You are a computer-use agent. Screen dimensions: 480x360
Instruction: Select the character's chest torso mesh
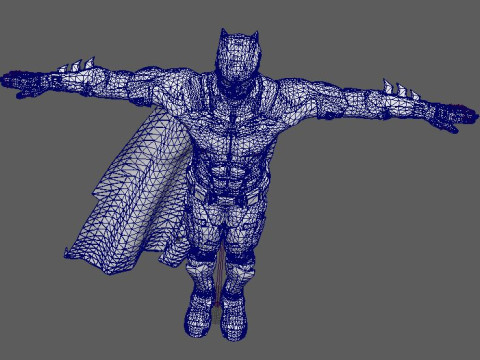click(233, 133)
